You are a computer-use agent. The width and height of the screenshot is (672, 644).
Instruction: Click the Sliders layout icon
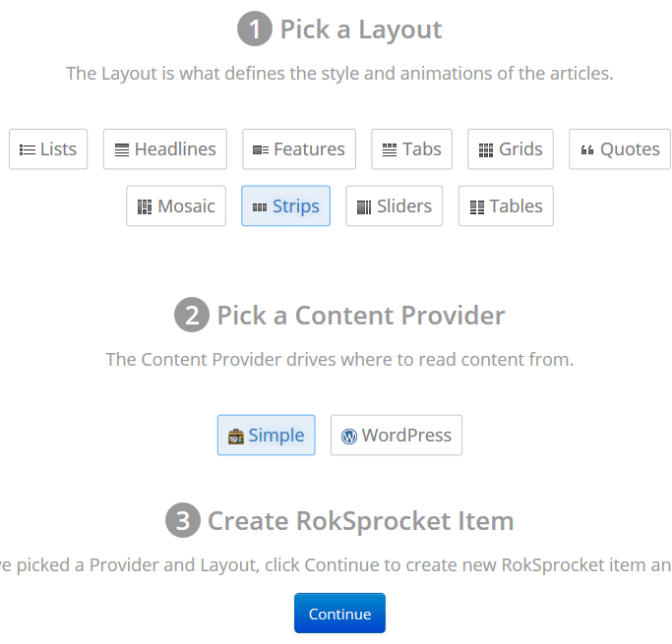pos(364,206)
